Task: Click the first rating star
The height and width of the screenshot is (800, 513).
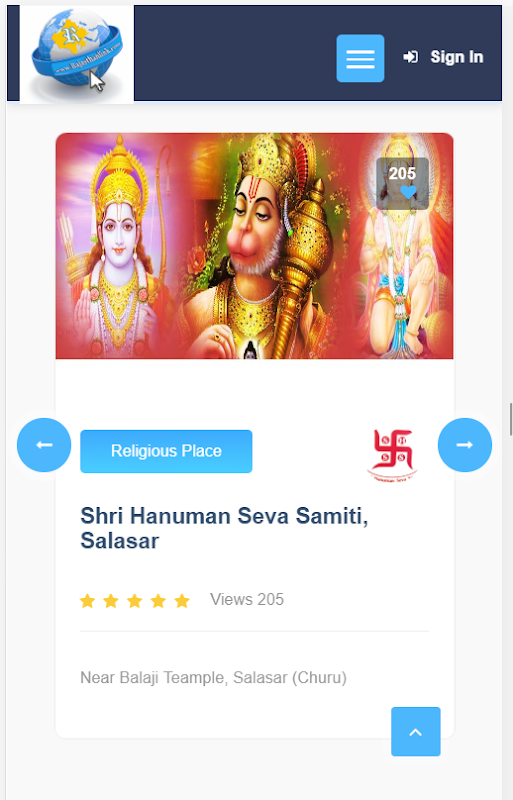Action: pos(88,601)
